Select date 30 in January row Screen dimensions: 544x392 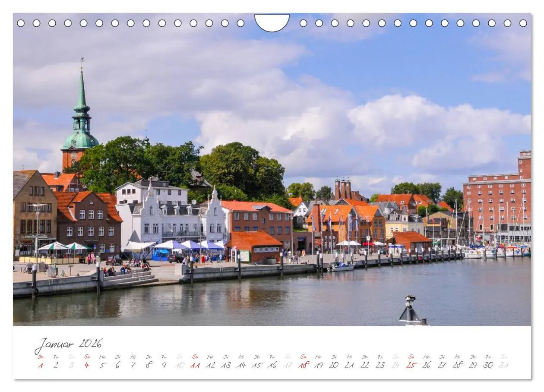pyautogui.click(x=488, y=365)
